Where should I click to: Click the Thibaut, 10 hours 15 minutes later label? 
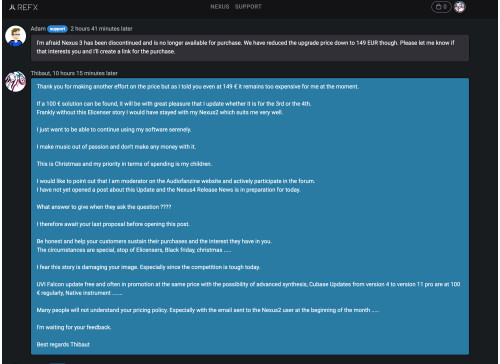(74, 73)
